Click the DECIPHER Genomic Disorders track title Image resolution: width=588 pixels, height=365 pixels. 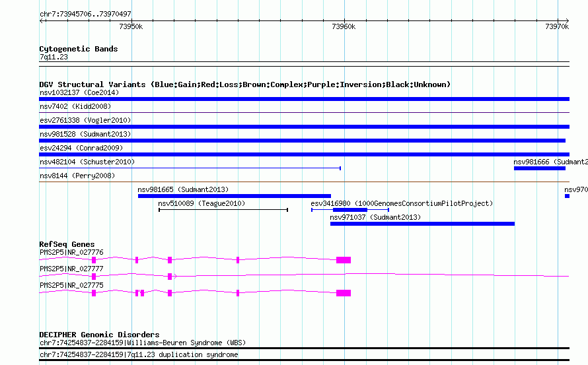99,334
